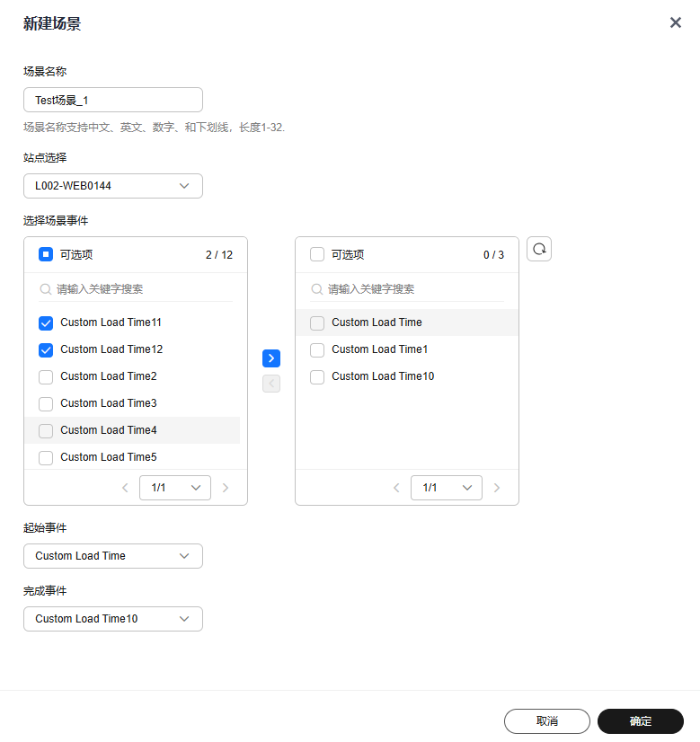Toggle the left list select-all 可选项 checkbox
700x742 pixels.
[x=46, y=254]
